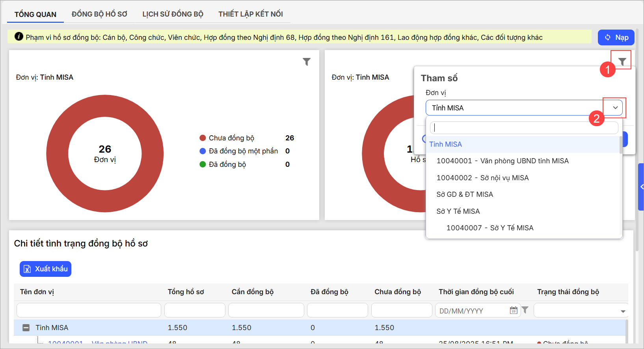Choose Văn phòng UBND tỉnh MISA option

(503, 161)
